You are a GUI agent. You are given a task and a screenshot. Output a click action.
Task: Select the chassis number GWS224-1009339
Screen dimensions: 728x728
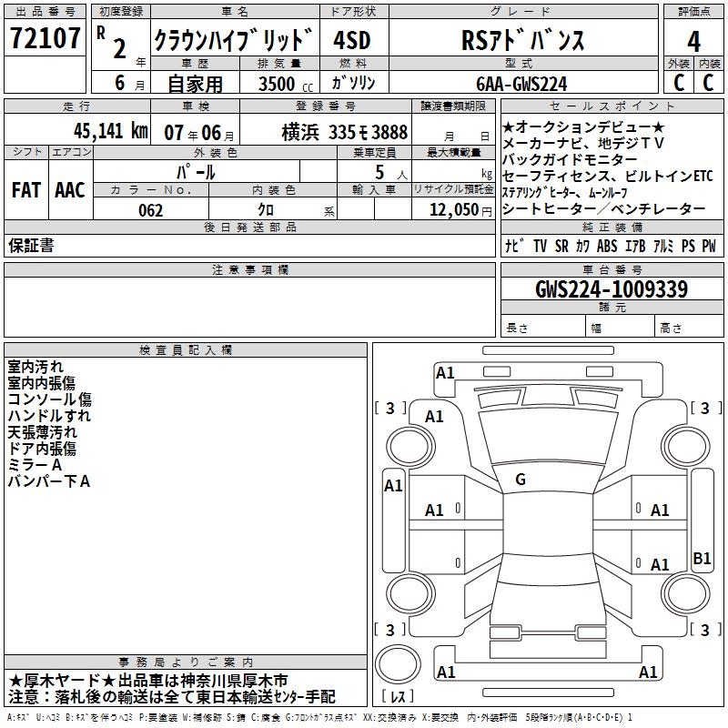click(612, 289)
